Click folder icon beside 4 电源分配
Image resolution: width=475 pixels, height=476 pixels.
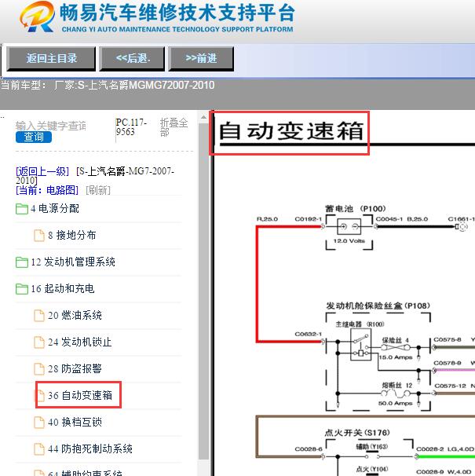pyautogui.click(x=22, y=209)
